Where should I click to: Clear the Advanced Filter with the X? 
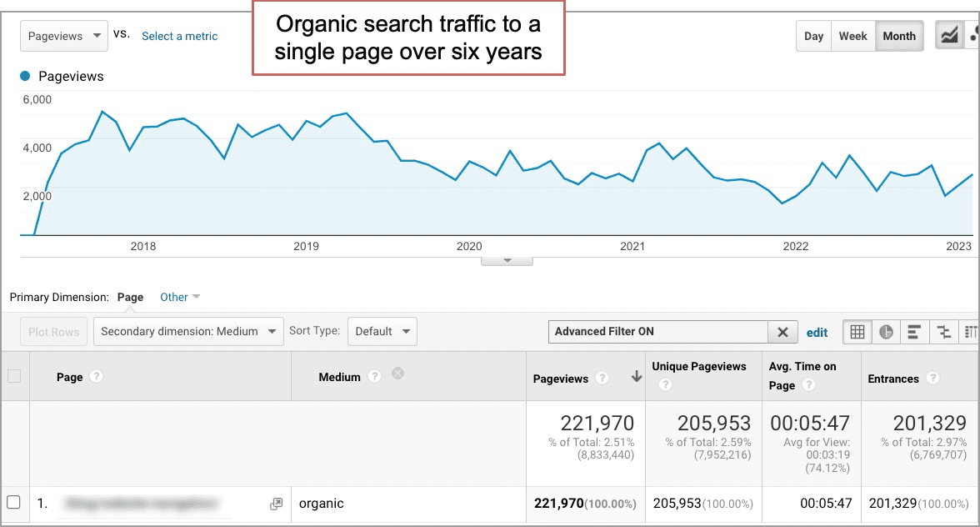[782, 332]
